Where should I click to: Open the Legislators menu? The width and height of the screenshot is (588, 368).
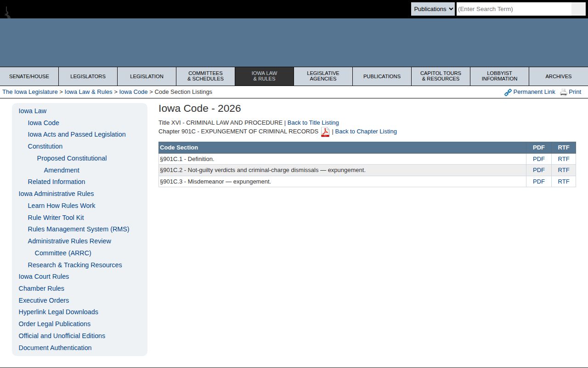(x=88, y=76)
